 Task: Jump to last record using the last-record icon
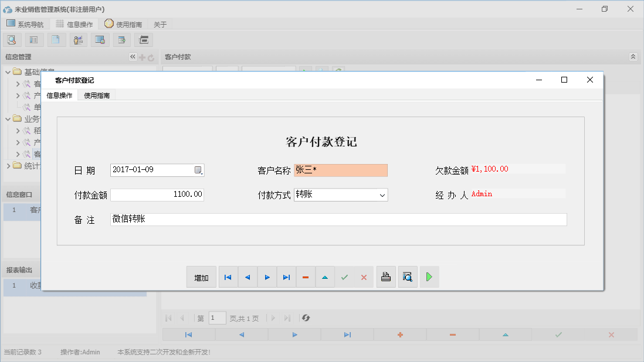tap(286, 276)
